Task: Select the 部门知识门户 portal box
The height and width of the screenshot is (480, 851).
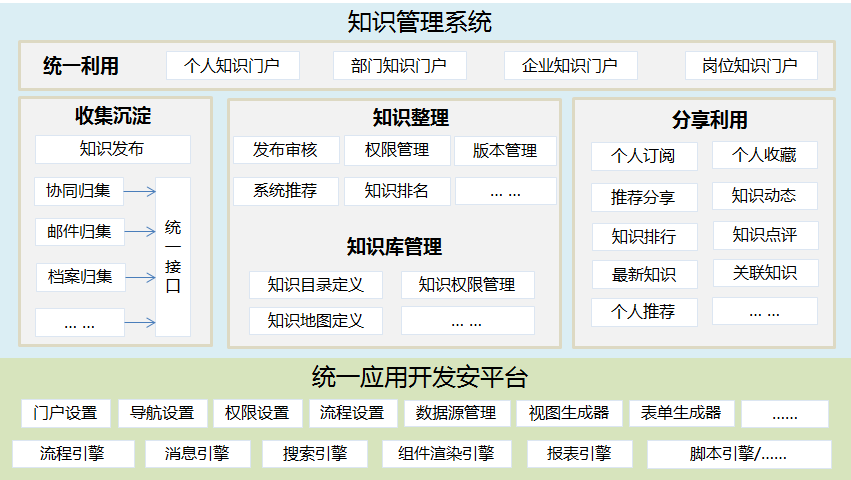Action: point(399,66)
